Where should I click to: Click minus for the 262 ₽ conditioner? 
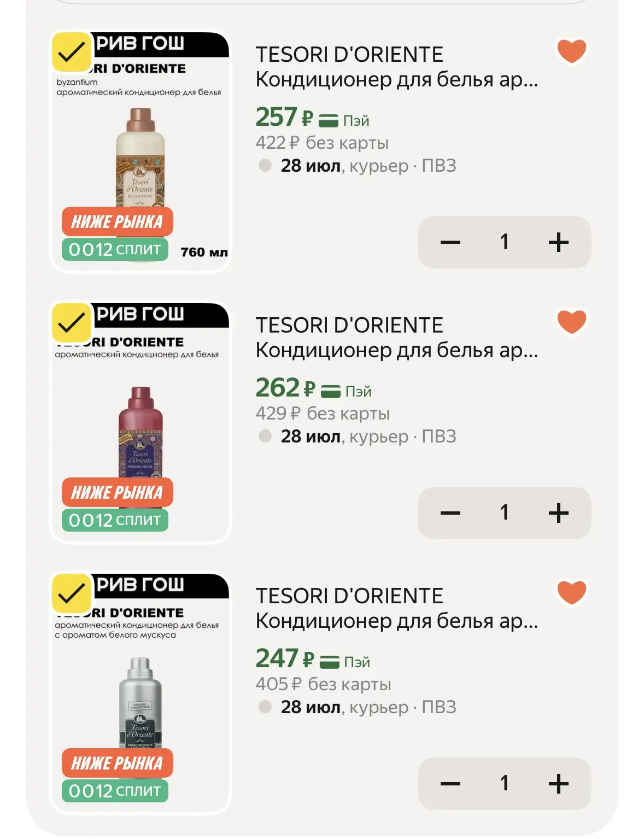click(450, 513)
